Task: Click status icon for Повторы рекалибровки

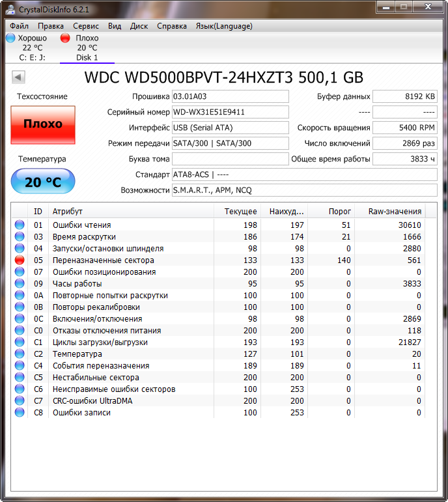Action: point(20,307)
